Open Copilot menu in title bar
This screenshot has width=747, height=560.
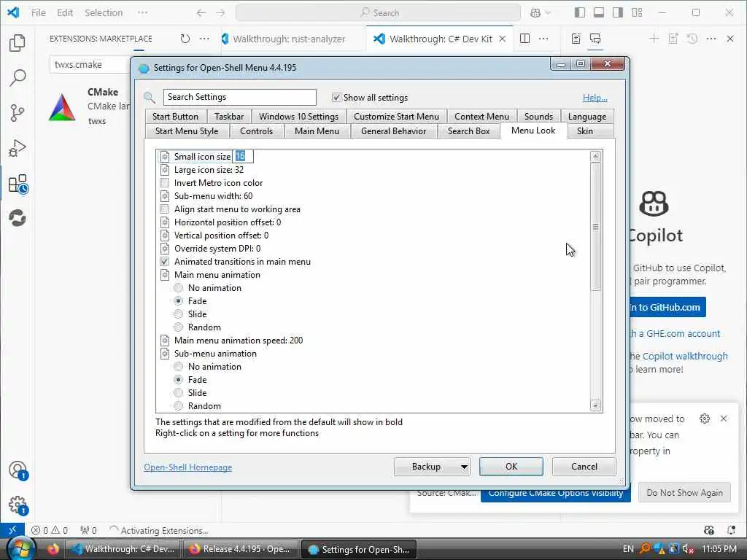(x=540, y=13)
